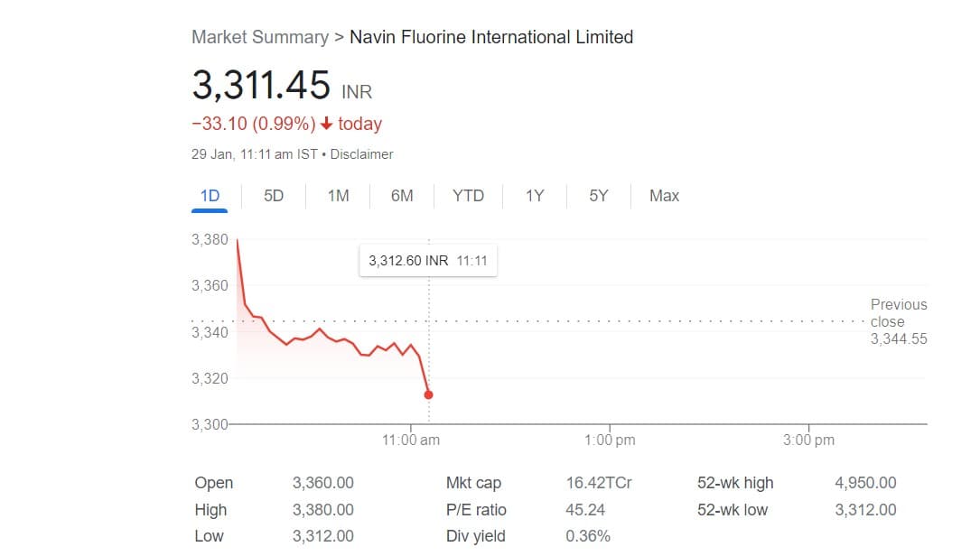Viewport: 980px width, 556px height.
Task: Click the Disclaimer link
Action: pos(361,154)
